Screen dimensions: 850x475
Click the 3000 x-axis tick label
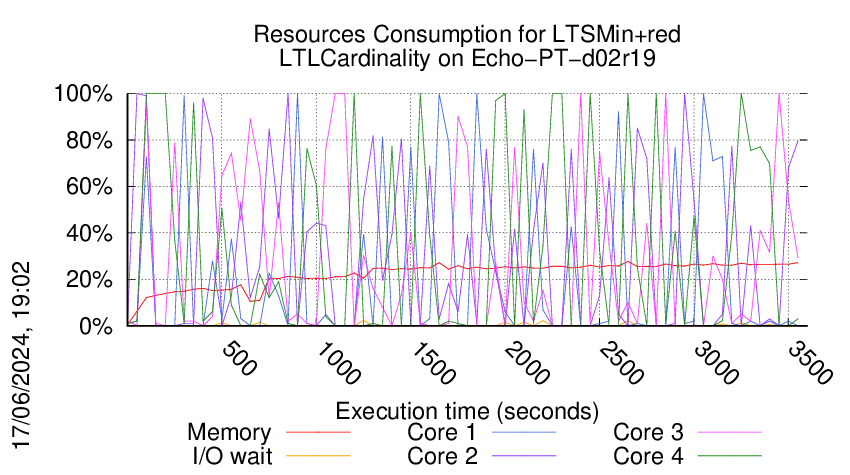716,363
